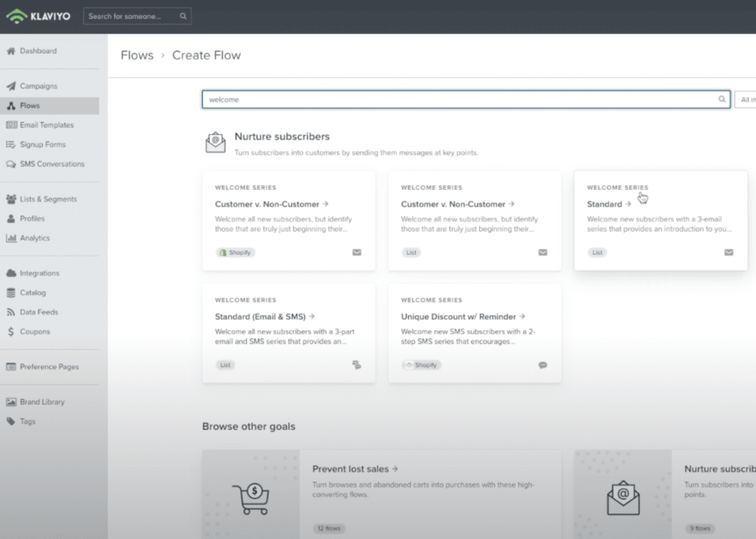This screenshot has width=756, height=539.
Task: Open the 'All' filter dropdown beside search
Action: 744,100
